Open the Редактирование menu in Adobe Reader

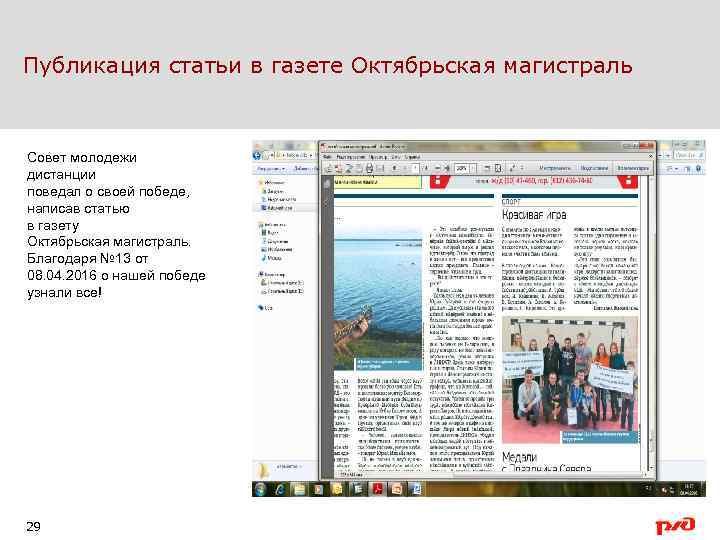tap(350, 157)
